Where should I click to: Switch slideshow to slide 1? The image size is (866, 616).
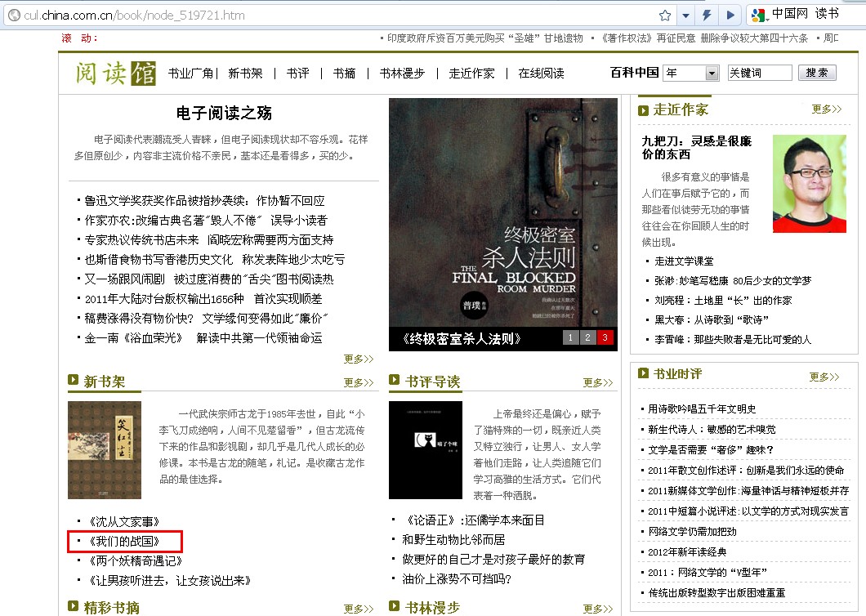click(x=570, y=337)
